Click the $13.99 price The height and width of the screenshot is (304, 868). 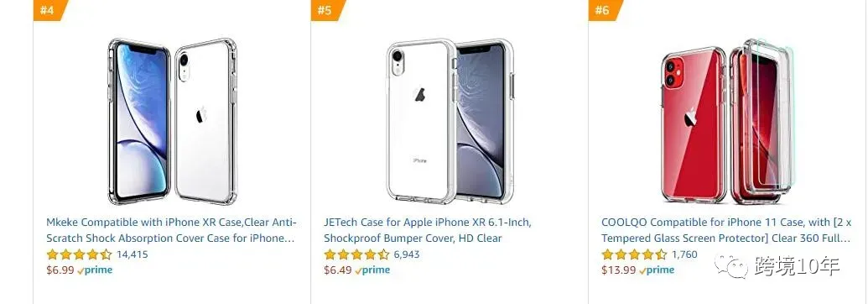click(x=618, y=270)
